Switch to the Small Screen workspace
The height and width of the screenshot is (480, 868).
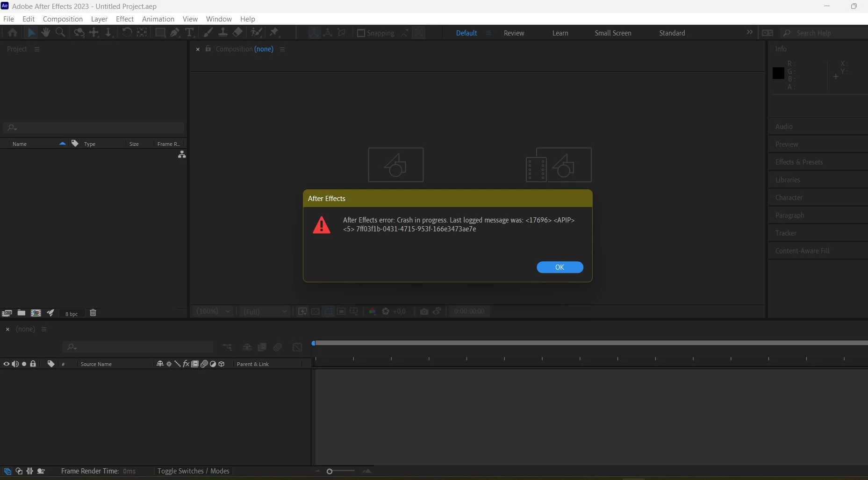point(613,33)
